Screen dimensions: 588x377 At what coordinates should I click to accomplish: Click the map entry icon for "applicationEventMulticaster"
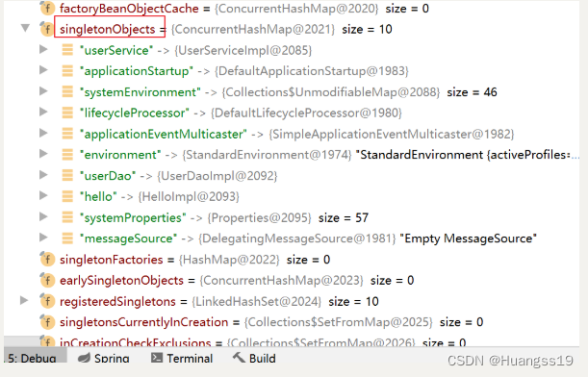click(67, 134)
